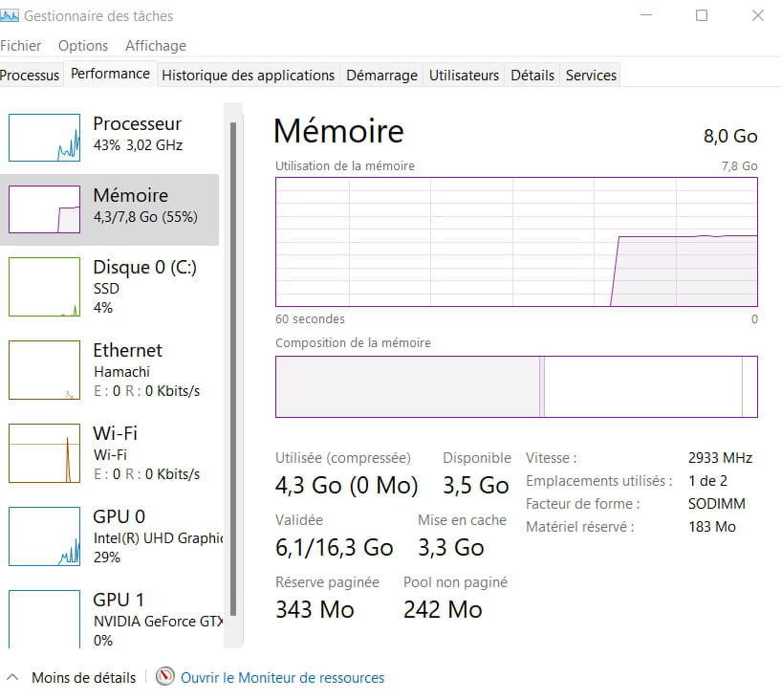Switch to the Historique des applications tab
Screen dimensions: 781x700
[248, 76]
